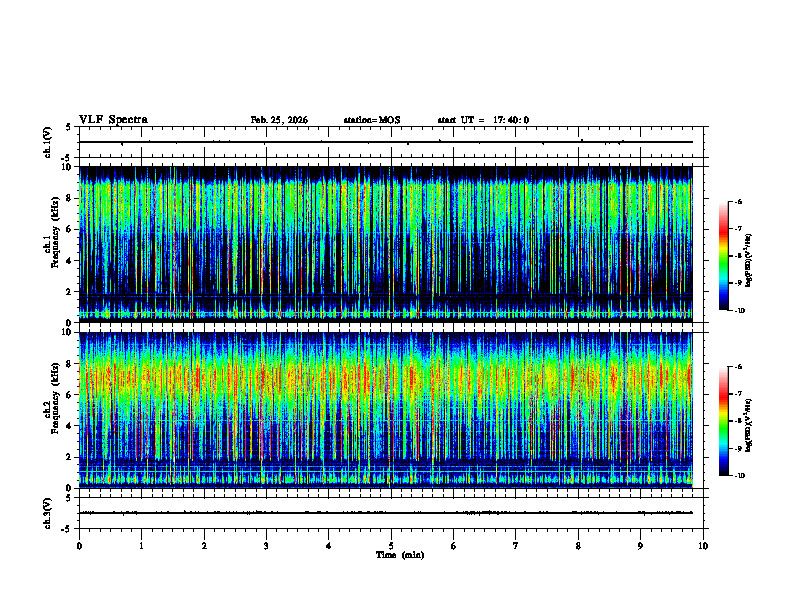792x612 pixels.
Task: Click inside the ch.1 spectrogram panel
Action: (x=386, y=244)
